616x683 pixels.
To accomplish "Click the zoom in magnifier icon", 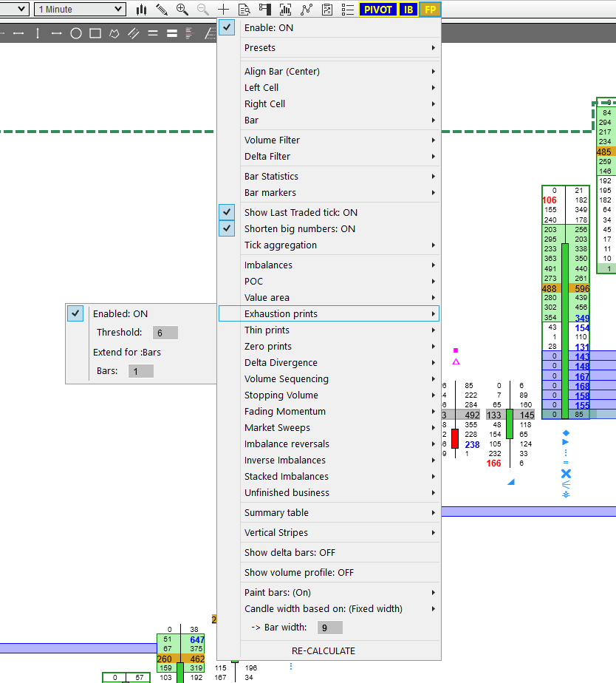I will [182, 10].
